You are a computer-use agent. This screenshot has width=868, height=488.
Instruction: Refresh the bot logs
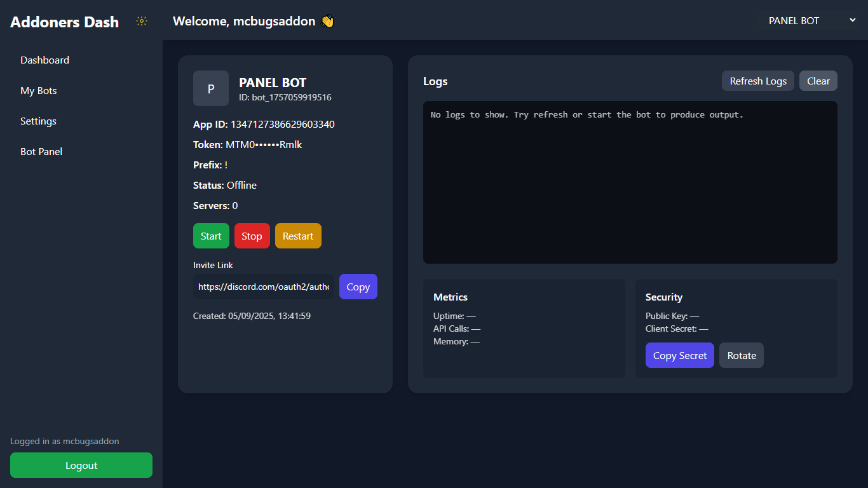point(757,81)
